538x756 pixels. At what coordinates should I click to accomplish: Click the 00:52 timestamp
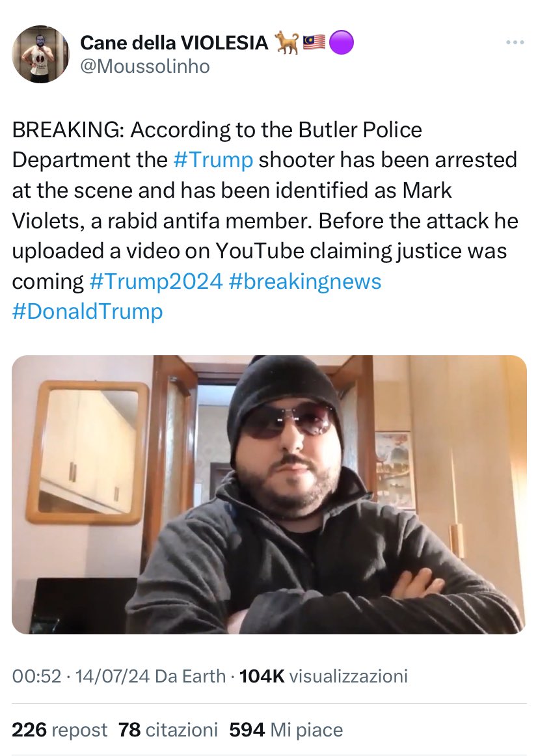pyautogui.click(x=36, y=677)
